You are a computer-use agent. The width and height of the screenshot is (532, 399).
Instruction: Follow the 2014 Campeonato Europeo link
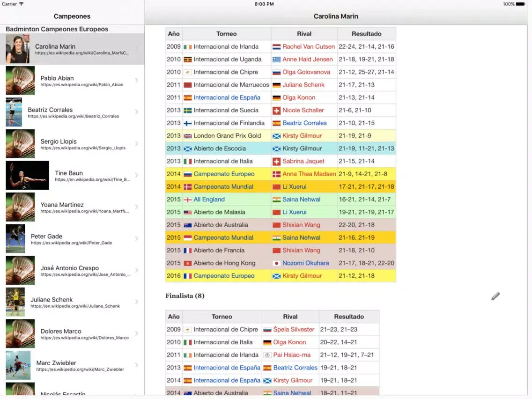pyautogui.click(x=224, y=174)
